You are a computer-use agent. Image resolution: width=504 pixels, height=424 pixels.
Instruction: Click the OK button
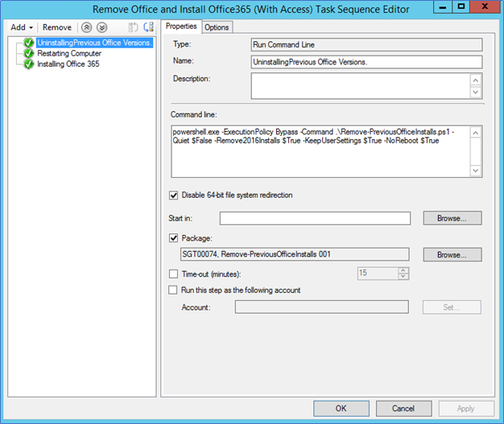341,409
